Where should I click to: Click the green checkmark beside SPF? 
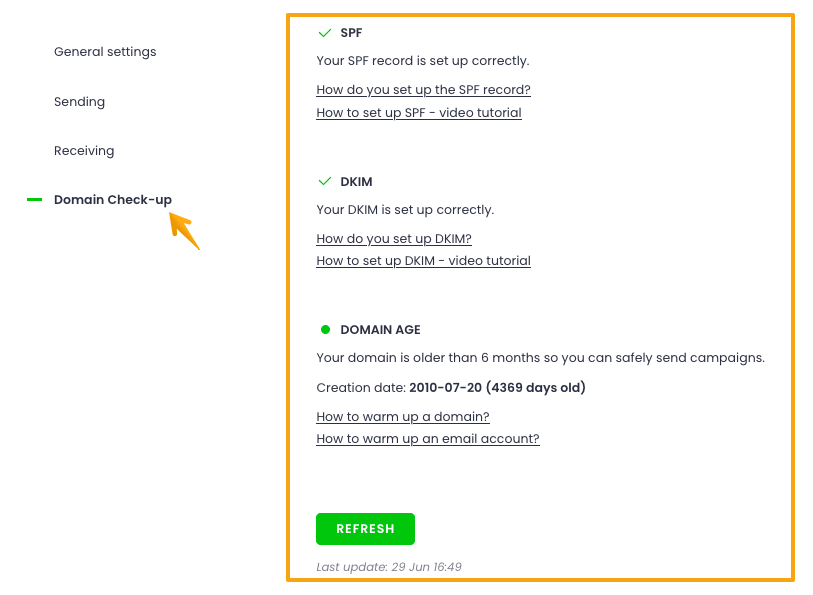324,33
